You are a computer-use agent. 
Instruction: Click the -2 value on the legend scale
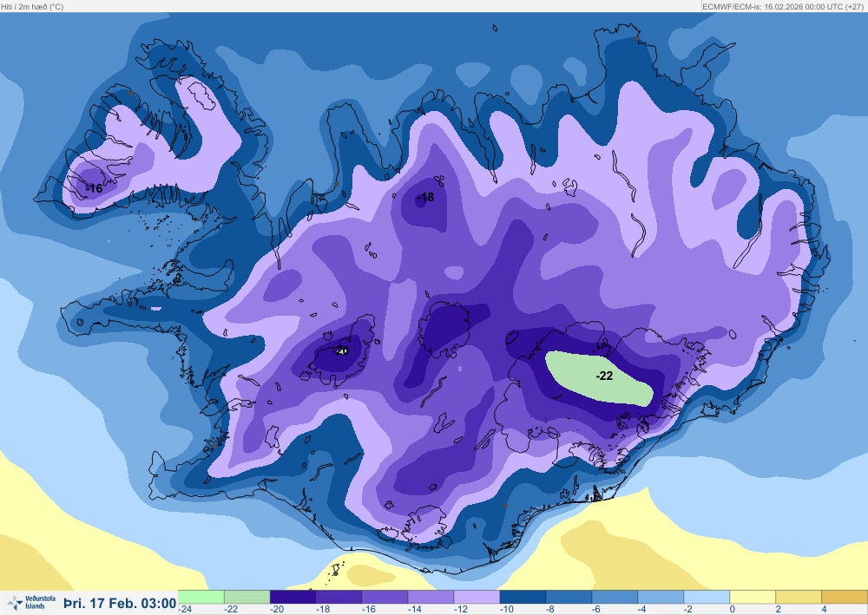point(688,609)
